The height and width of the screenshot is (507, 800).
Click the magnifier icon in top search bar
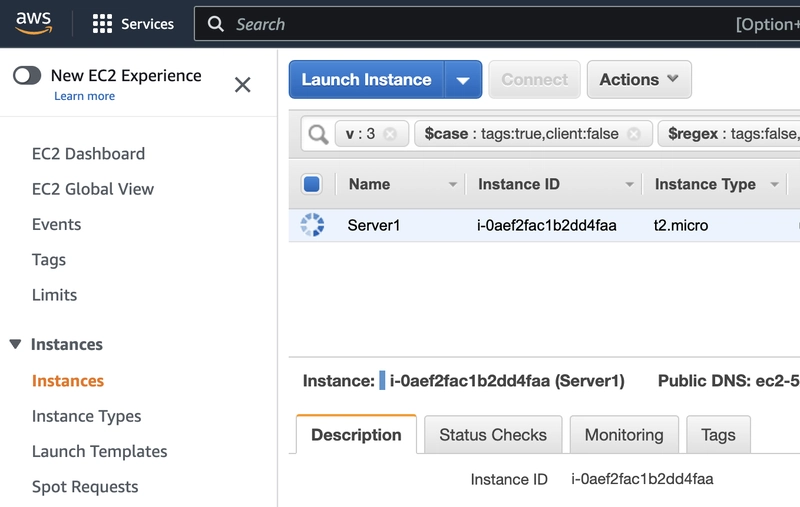[x=216, y=23]
